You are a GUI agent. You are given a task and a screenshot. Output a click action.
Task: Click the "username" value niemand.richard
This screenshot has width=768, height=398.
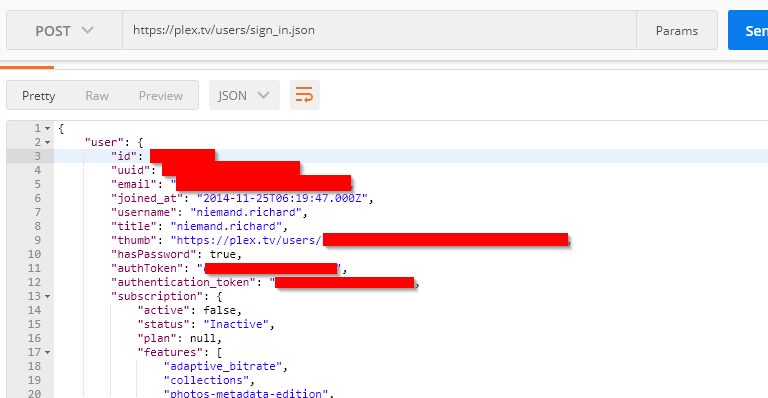coord(245,212)
